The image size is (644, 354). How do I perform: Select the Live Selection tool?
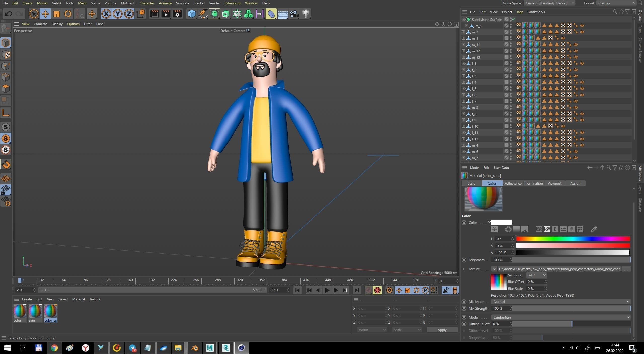(x=34, y=14)
